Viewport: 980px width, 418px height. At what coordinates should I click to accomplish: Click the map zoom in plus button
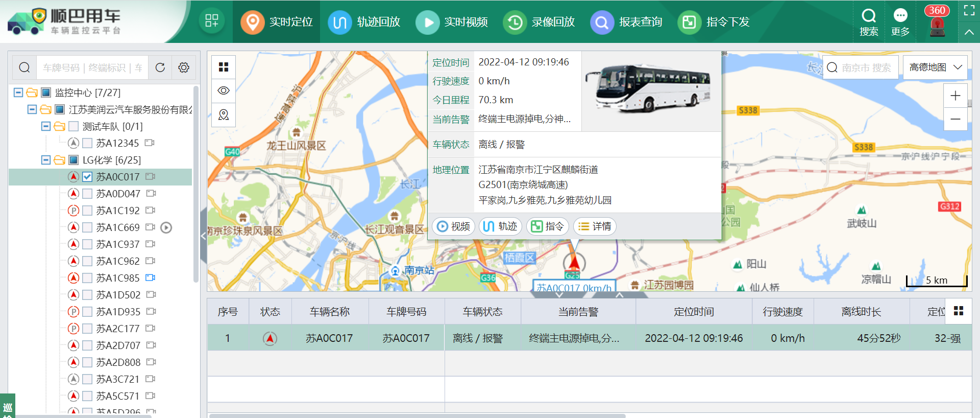pyautogui.click(x=955, y=96)
